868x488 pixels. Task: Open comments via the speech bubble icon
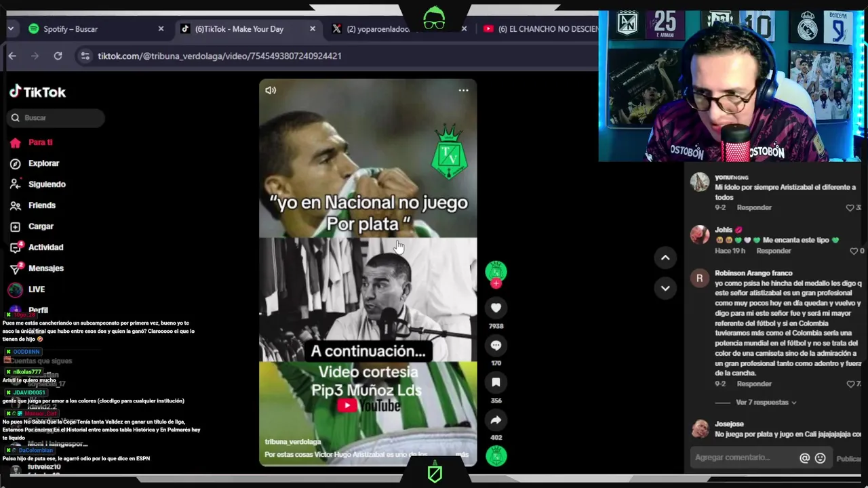pyautogui.click(x=496, y=345)
